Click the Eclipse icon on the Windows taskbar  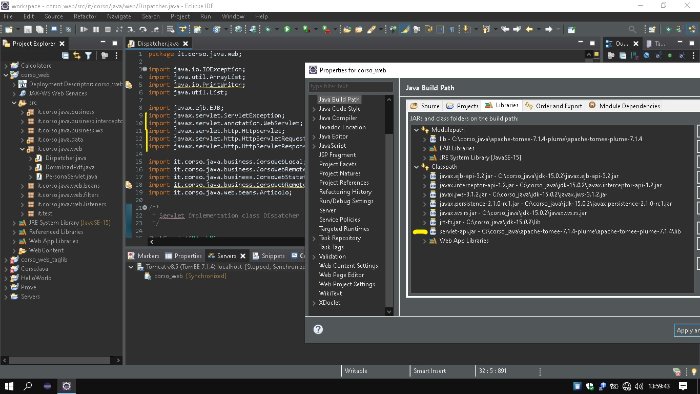pyautogui.click(x=67, y=386)
